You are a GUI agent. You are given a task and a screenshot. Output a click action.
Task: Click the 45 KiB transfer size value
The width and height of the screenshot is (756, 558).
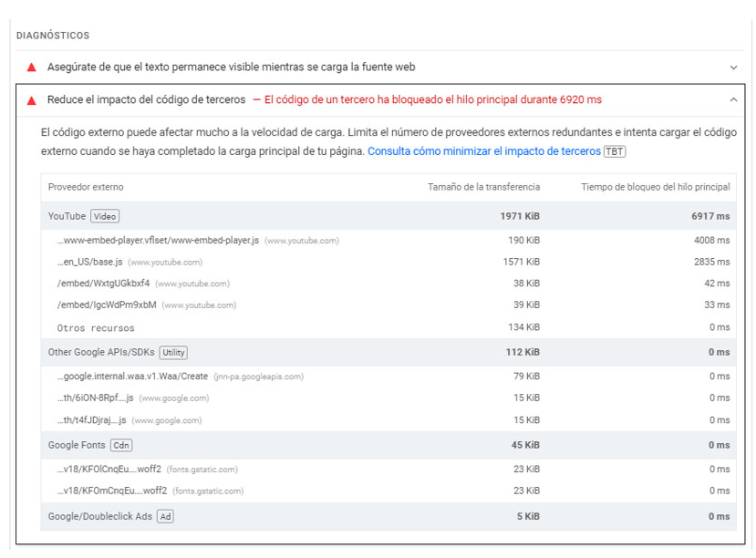[525, 445]
